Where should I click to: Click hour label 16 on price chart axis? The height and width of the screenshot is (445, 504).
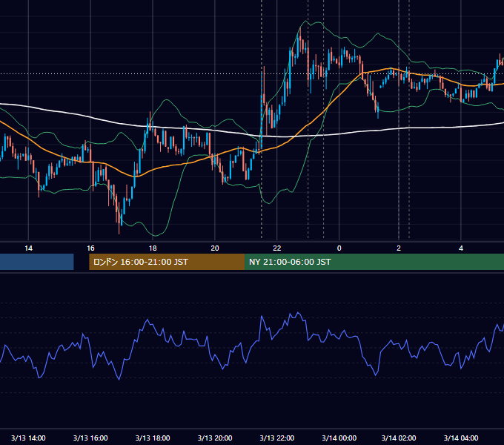tap(90, 248)
